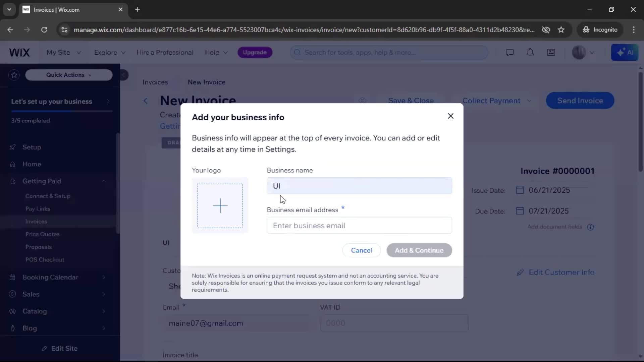
Task: Click Save & Close
Action: pos(411,101)
